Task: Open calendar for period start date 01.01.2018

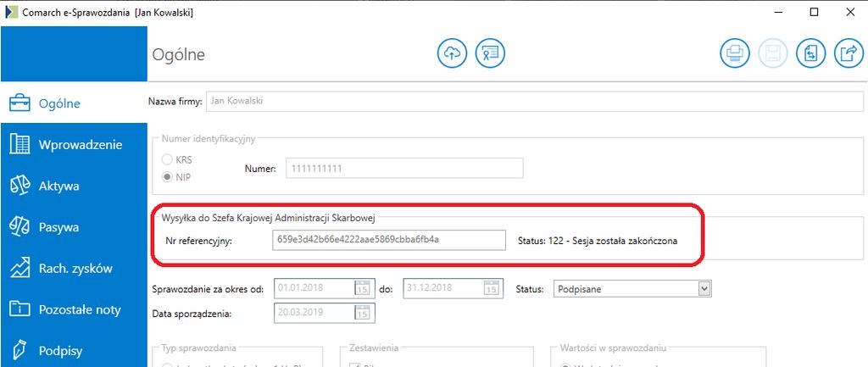Action: pos(362,288)
